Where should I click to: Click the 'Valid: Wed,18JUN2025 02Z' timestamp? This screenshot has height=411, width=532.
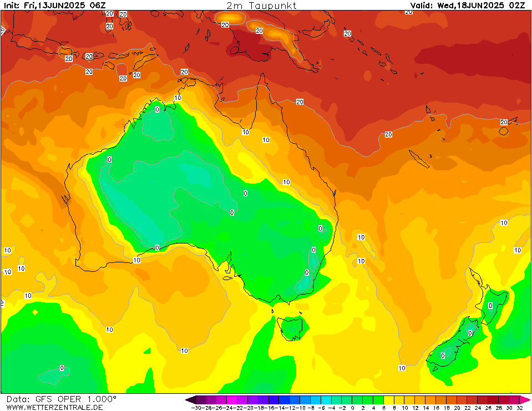click(468, 6)
